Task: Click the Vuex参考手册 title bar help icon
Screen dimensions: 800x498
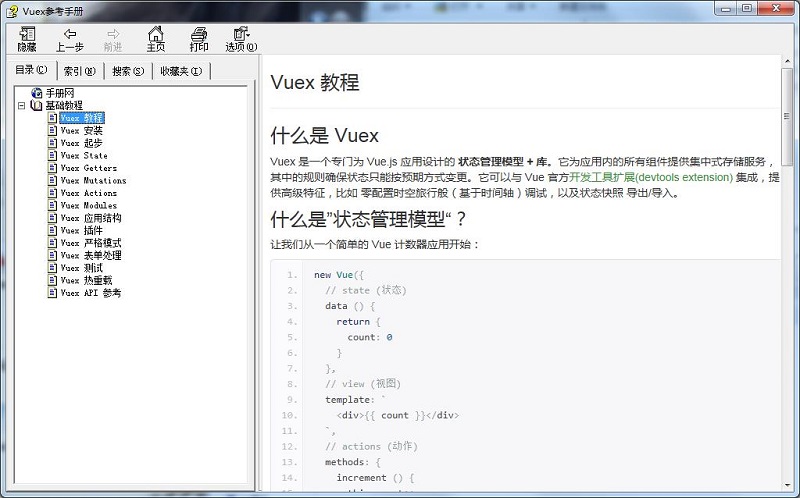Action: [12, 11]
